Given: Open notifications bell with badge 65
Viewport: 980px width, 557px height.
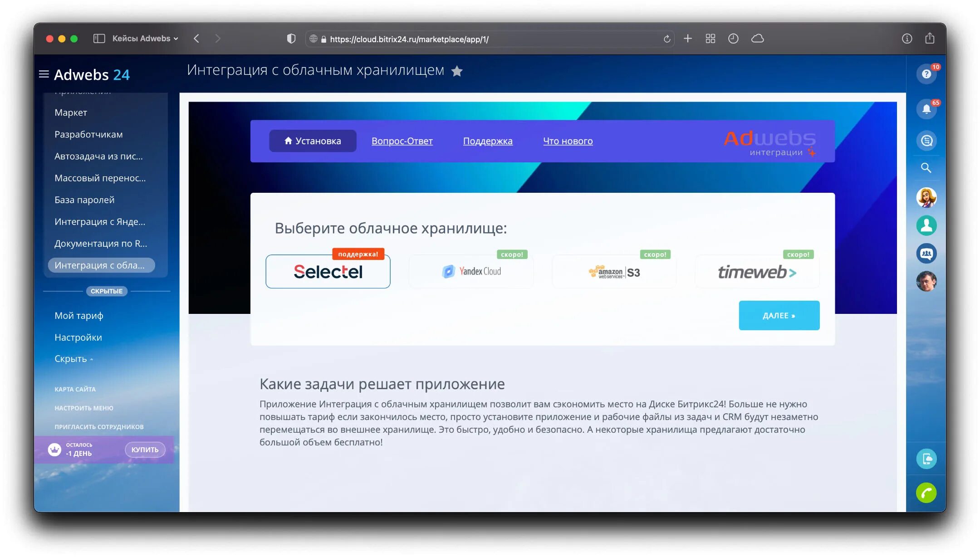Looking at the screenshot, I should pyautogui.click(x=926, y=109).
